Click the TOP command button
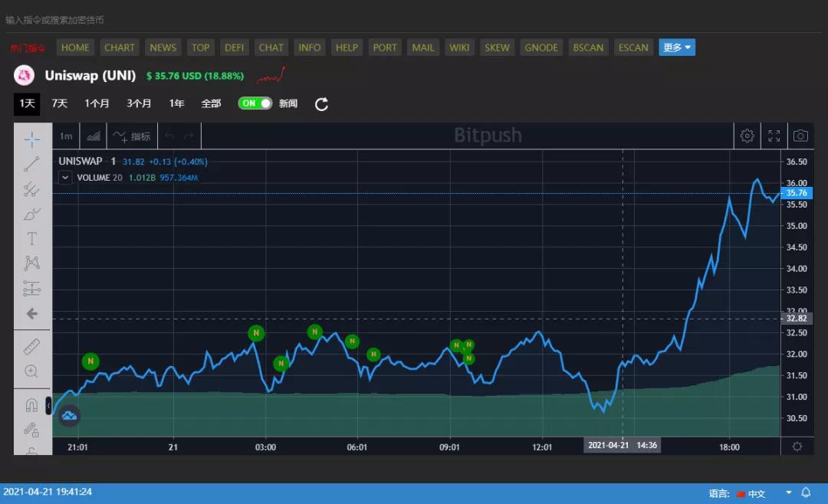Image resolution: width=828 pixels, height=504 pixels. pyautogui.click(x=200, y=47)
